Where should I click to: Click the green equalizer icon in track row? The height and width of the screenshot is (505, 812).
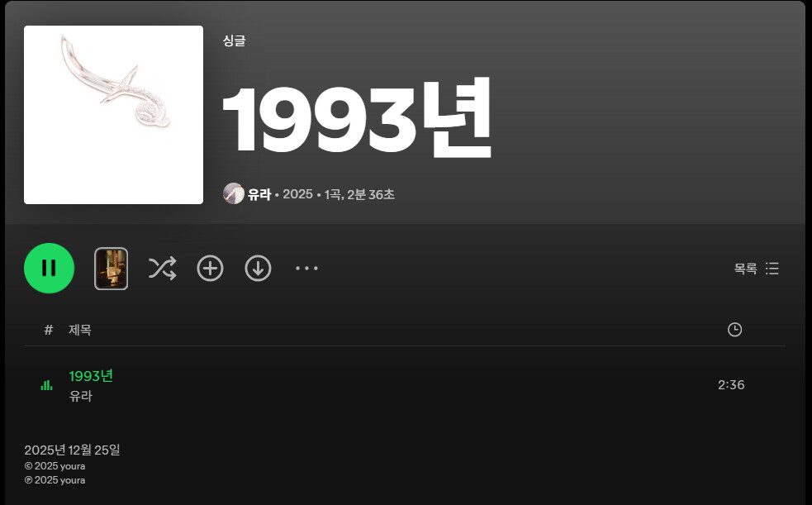pyautogui.click(x=46, y=385)
